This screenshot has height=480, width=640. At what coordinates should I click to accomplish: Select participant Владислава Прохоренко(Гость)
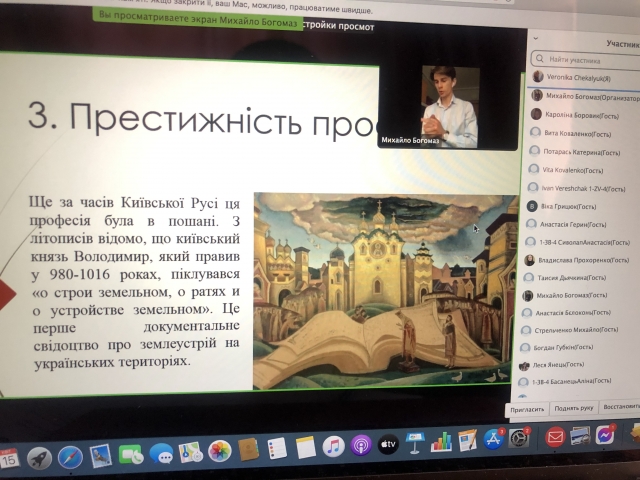tap(577, 260)
